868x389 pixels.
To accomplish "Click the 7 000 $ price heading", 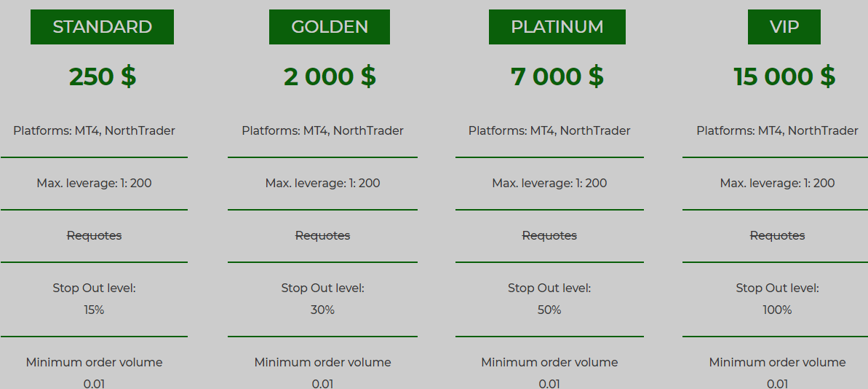I will coord(557,76).
